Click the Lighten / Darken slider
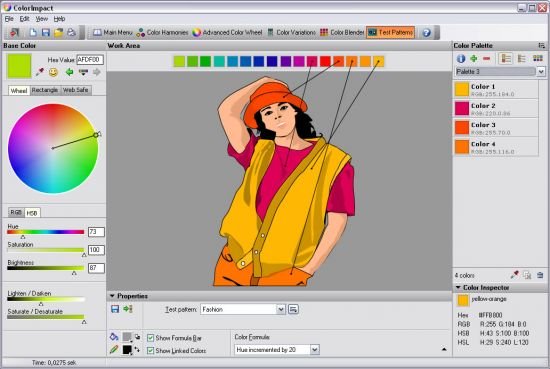The height and width of the screenshot is (369, 550). tap(46, 299)
